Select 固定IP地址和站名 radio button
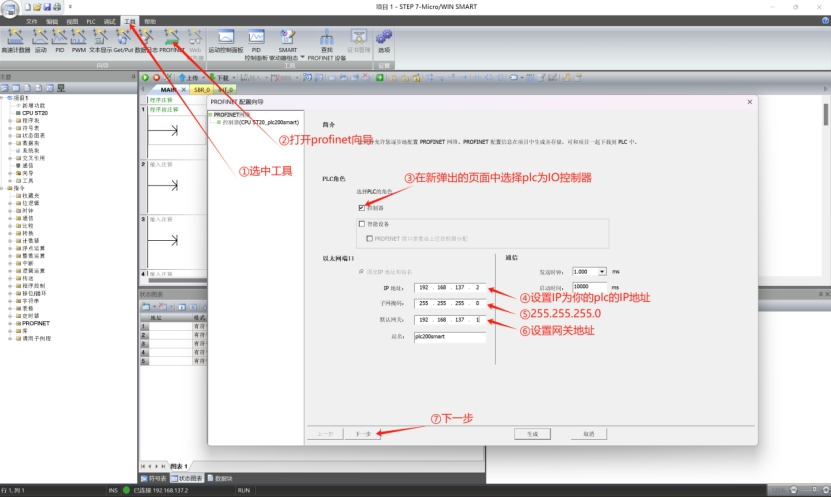Screen dimensions: 831x498 (362, 272)
